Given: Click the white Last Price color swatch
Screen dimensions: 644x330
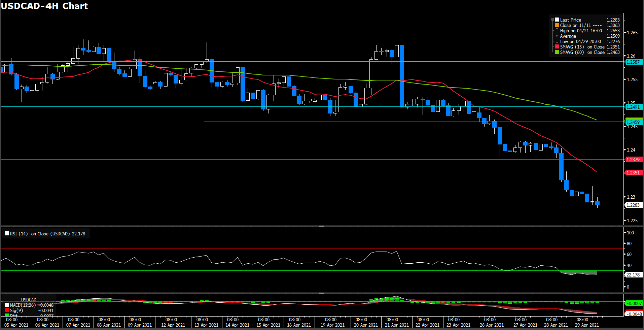Looking at the screenshot, I should (x=557, y=20).
